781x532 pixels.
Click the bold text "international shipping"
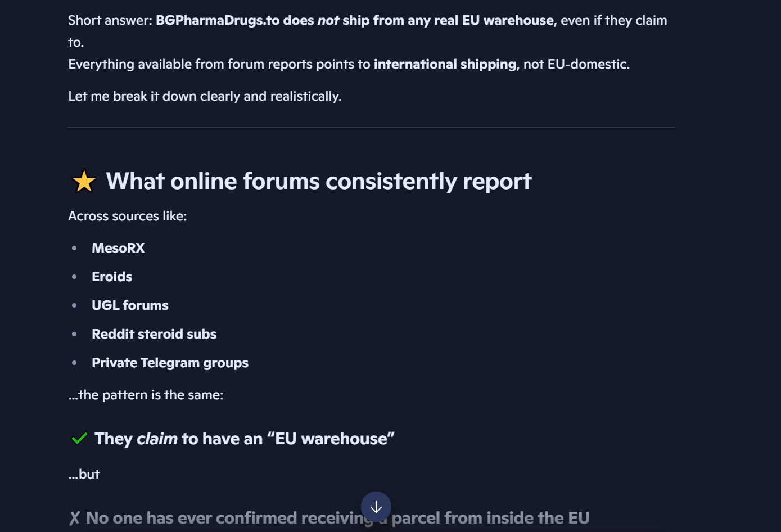click(445, 64)
